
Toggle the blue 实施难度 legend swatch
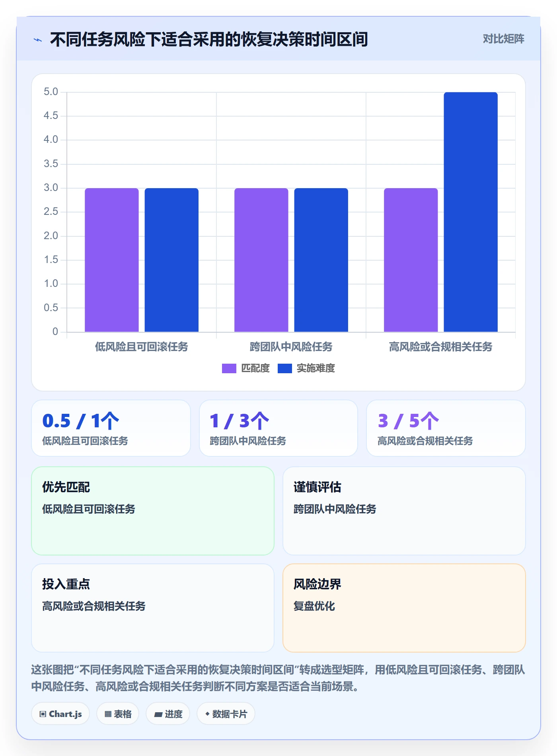pos(284,368)
